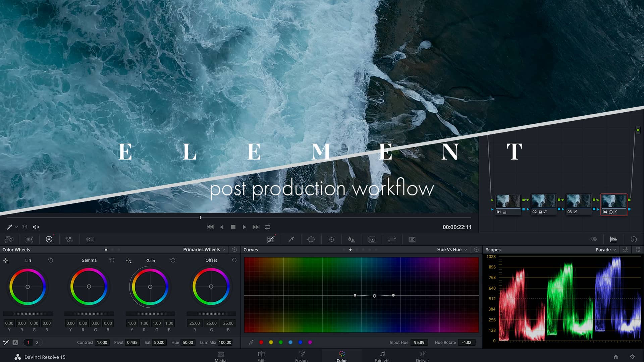
Task: Open the Primaries Wheels dropdown
Action: coord(203,249)
